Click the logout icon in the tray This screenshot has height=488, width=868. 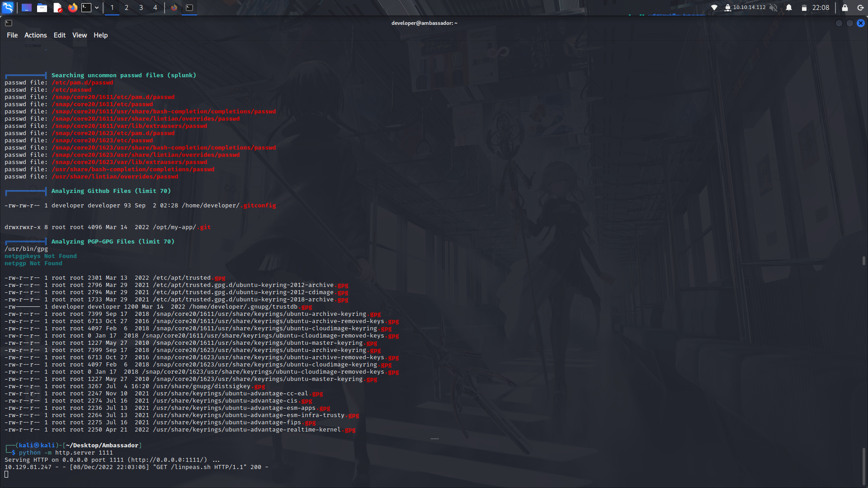pyautogui.click(x=859, y=8)
